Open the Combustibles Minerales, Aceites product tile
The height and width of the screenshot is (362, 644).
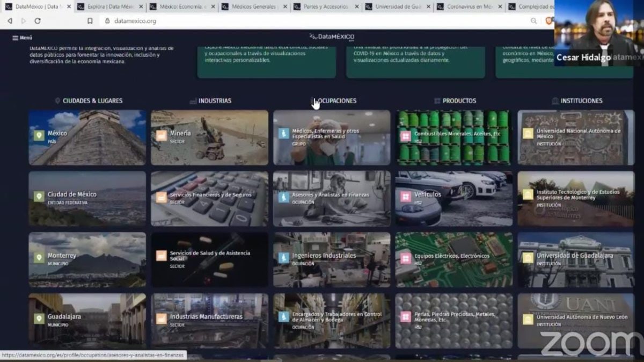point(454,137)
